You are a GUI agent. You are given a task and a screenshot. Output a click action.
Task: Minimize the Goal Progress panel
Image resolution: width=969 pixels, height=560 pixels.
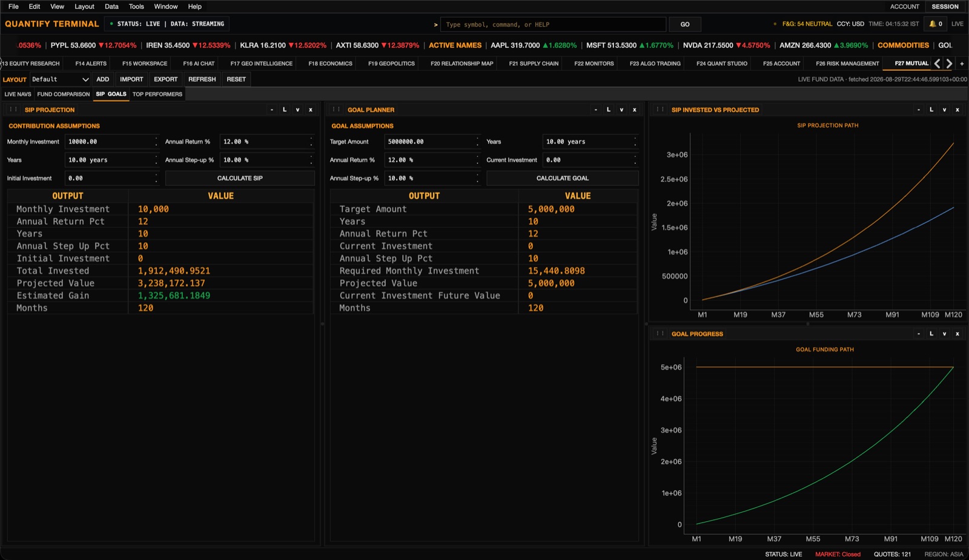(x=919, y=334)
